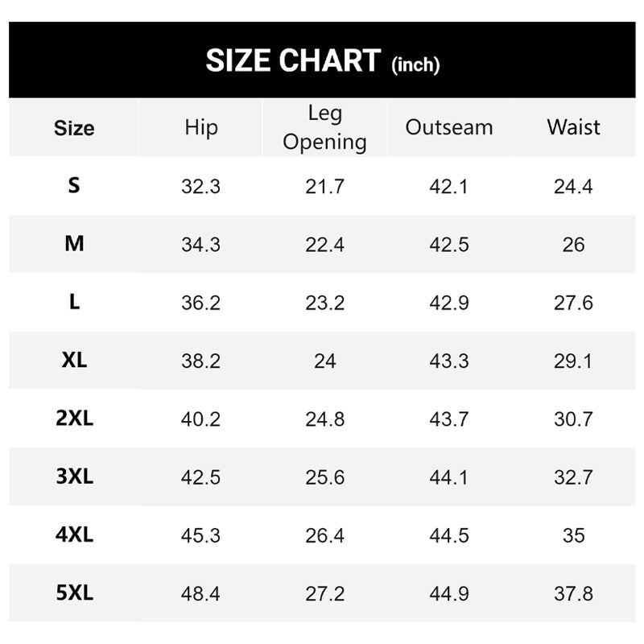Select the 5XL size row label
Screen dimensions: 644x644
tap(74, 593)
